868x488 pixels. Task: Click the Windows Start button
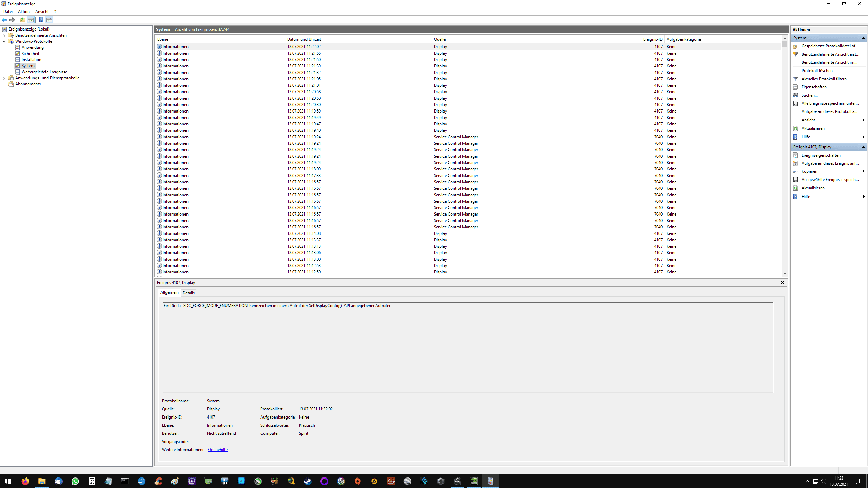point(8,481)
